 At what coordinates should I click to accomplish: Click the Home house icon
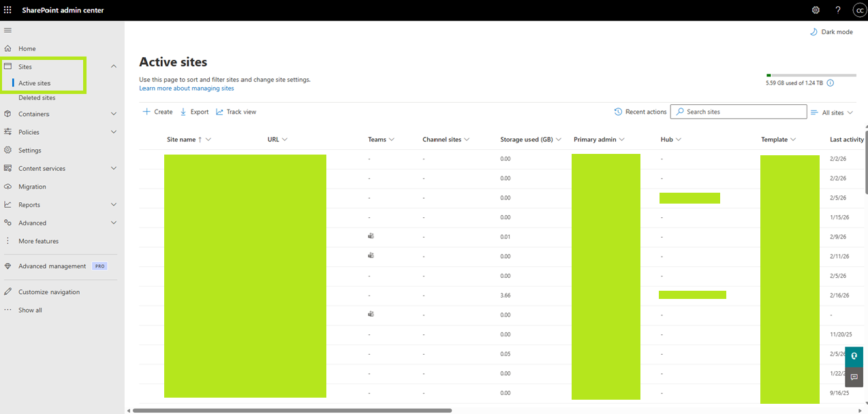tap(8, 48)
